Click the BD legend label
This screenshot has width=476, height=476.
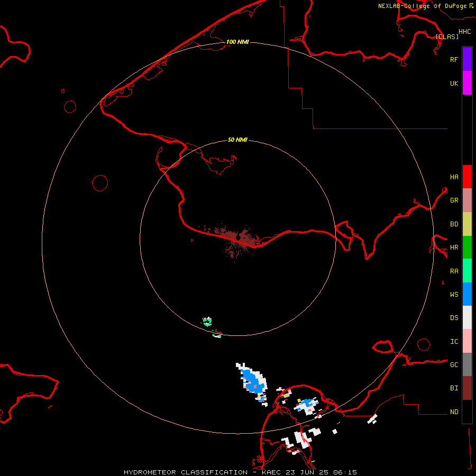pyautogui.click(x=454, y=224)
